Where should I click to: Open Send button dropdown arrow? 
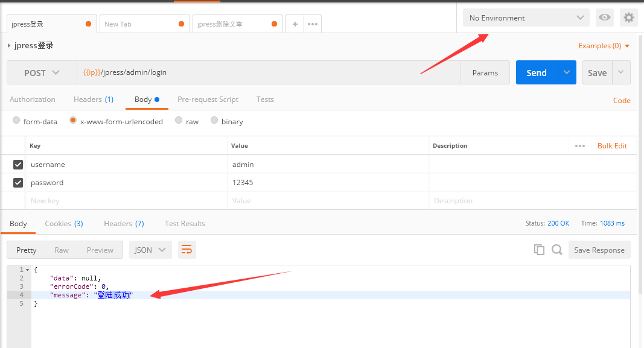tap(567, 72)
